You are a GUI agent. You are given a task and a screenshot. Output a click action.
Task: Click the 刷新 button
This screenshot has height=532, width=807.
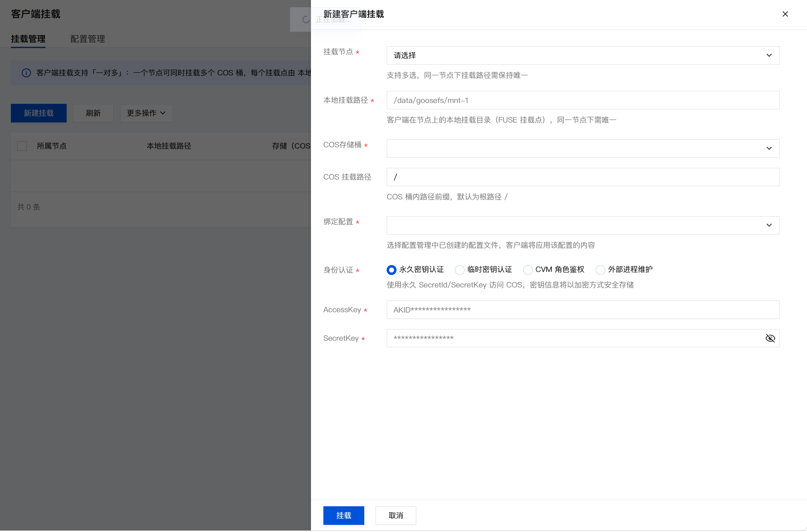tap(93, 113)
